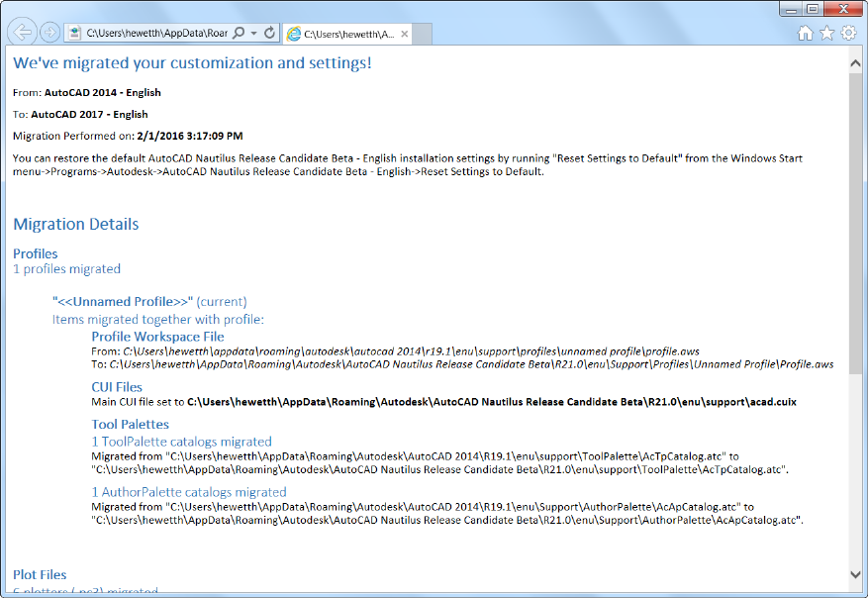Minimize the browser window
Image resolution: width=868 pixels, height=598 pixels.
click(791, 9)
